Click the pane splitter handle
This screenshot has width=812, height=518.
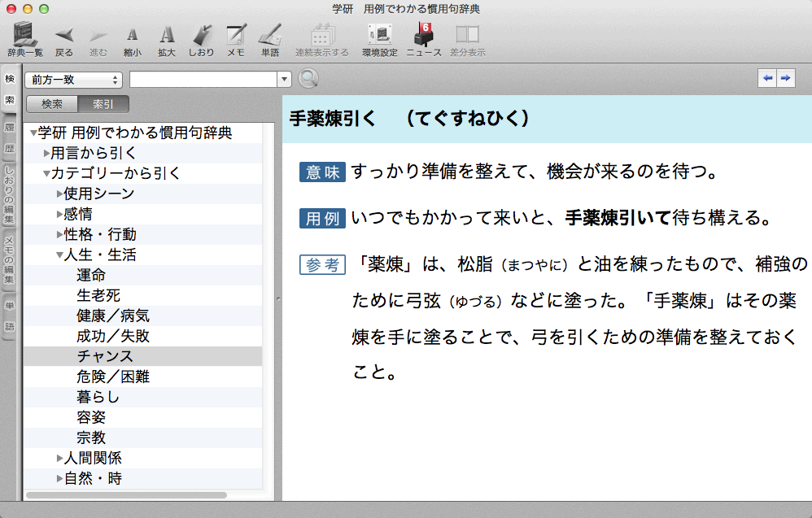[278, 298]
